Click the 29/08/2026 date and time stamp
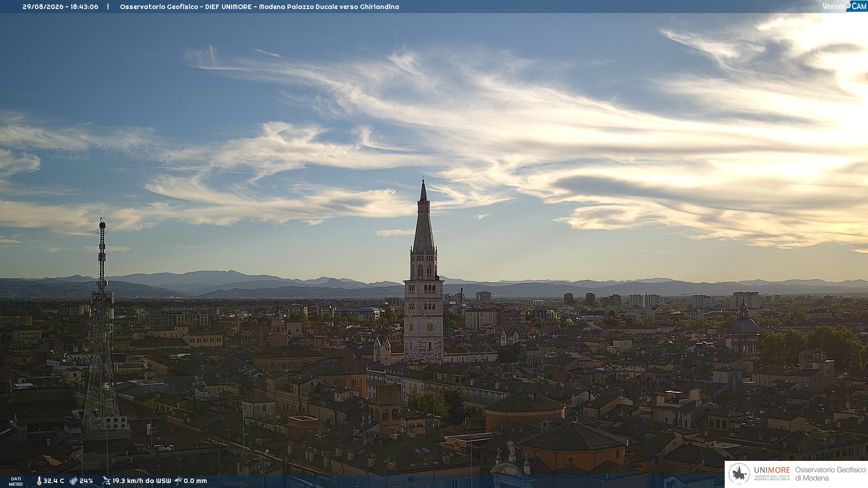Image resolution: width=868 pixels, height=488 pixels. [x=61, y=7]
